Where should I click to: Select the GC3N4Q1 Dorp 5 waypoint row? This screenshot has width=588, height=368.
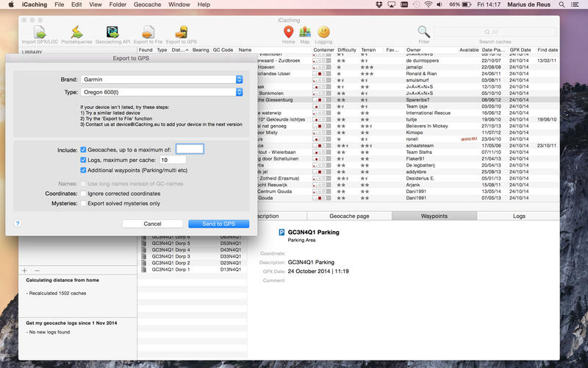point(193,244)
